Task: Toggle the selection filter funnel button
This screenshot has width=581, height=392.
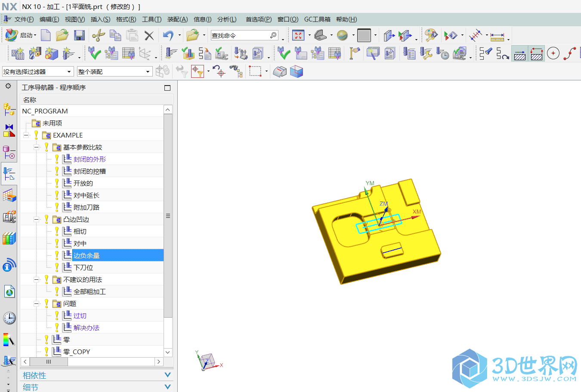Action: click(x=197, y=71)
